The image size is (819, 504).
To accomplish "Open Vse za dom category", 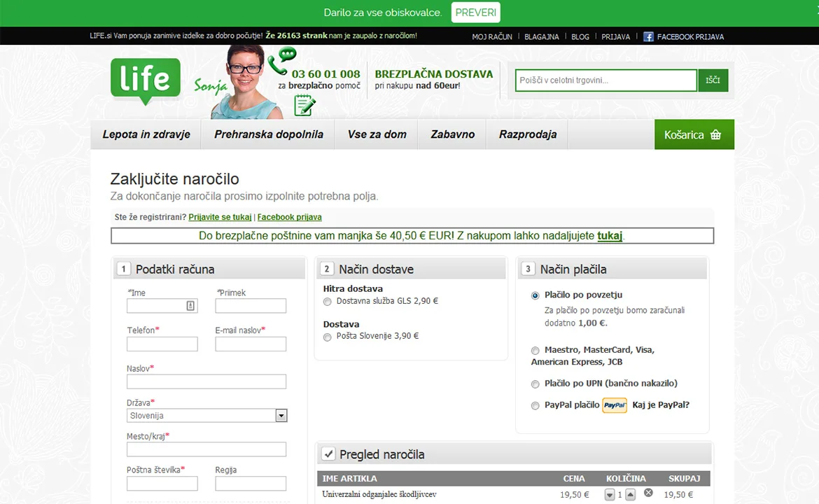I will 377,134.
